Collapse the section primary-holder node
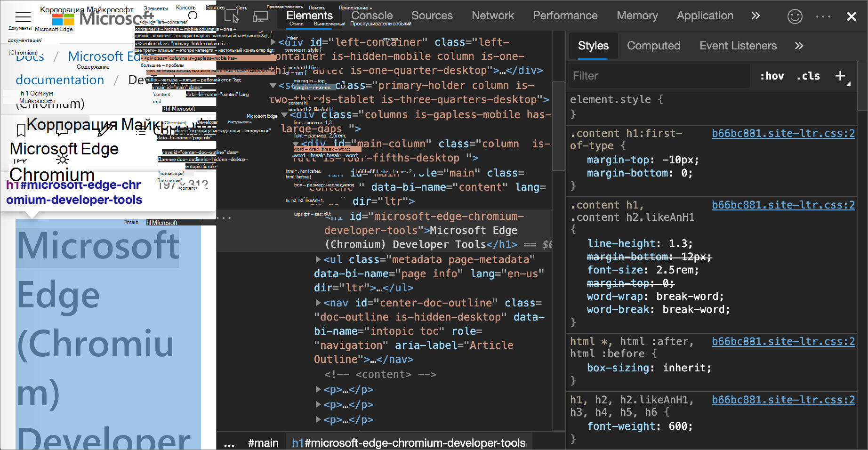The image size is (868, 450). click(273, 86)
